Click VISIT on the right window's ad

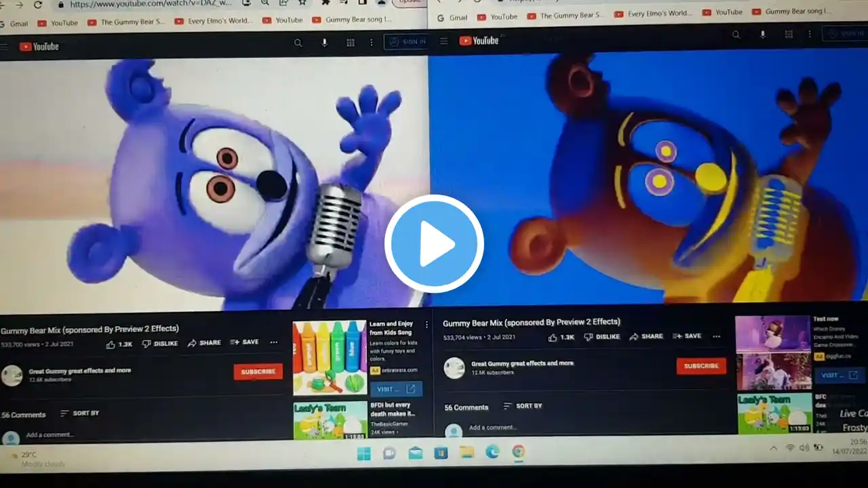(840, 375)
